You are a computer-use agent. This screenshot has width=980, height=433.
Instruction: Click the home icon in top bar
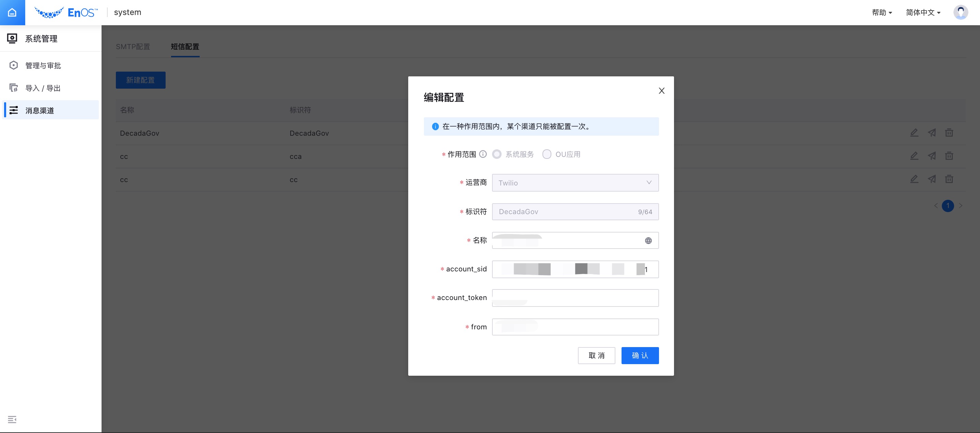12,13
